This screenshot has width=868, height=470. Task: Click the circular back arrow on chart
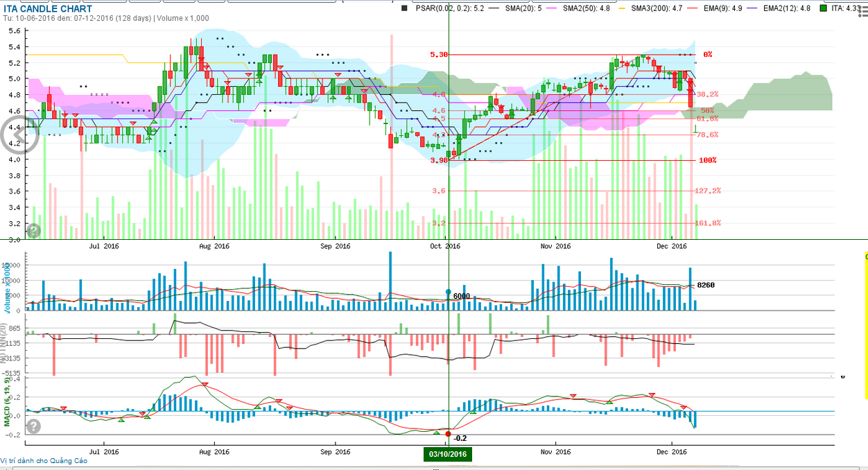pos(19,135)
